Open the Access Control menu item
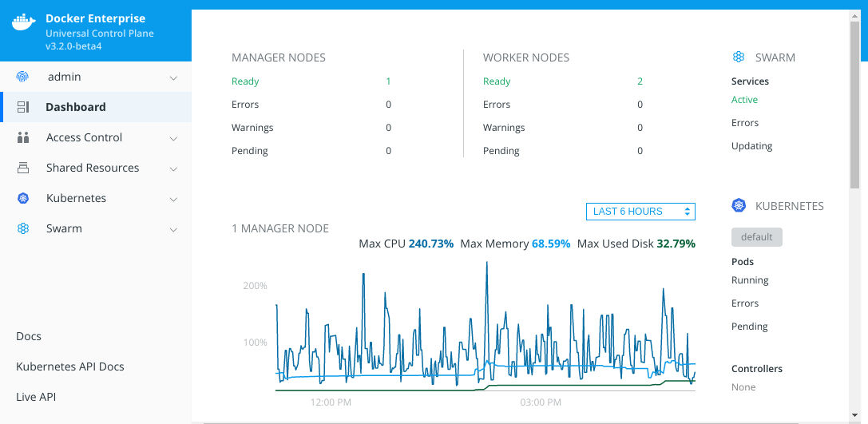Viewport: 868px width, 424px height. pyautogui.click(x=96, y=138)
